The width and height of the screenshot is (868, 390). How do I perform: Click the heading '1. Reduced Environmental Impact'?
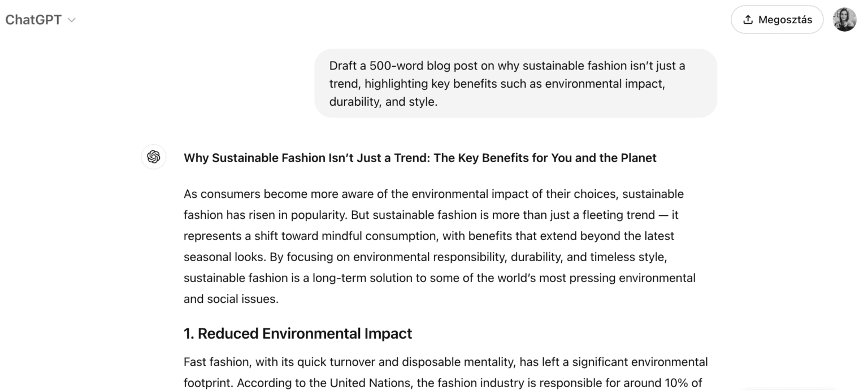pos(297,333)
